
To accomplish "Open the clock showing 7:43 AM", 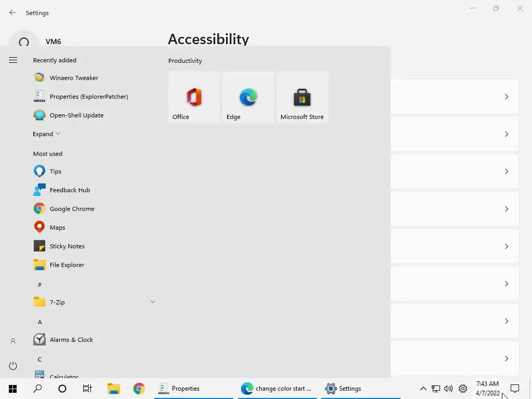I will pyautogui.click(x=487, y=389).
